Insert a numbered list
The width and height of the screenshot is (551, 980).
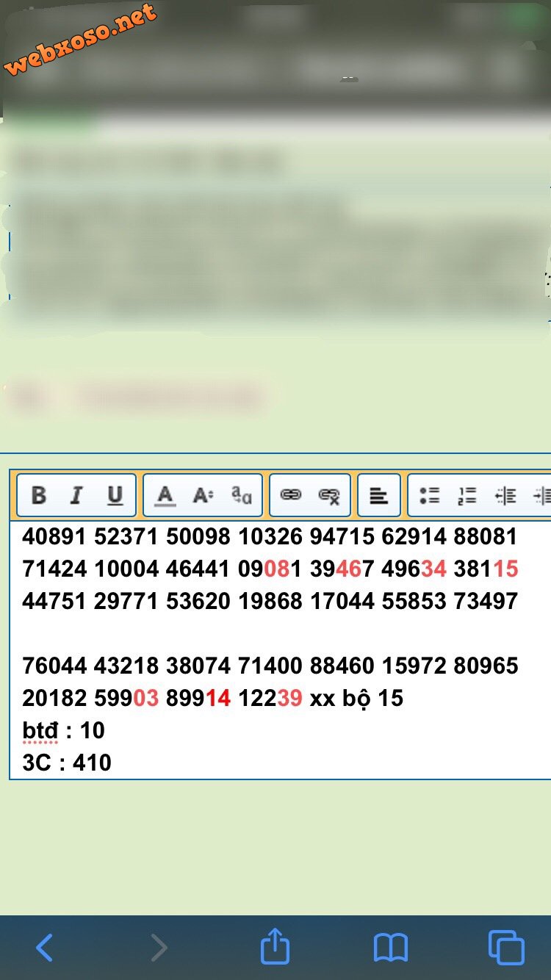tap(467, 495)
